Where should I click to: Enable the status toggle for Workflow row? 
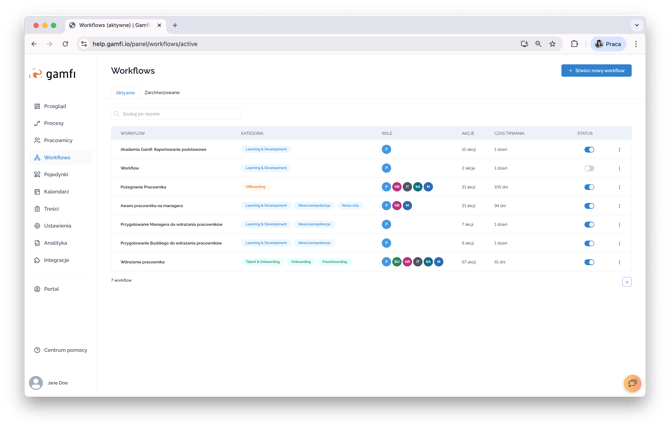[589, 168]
